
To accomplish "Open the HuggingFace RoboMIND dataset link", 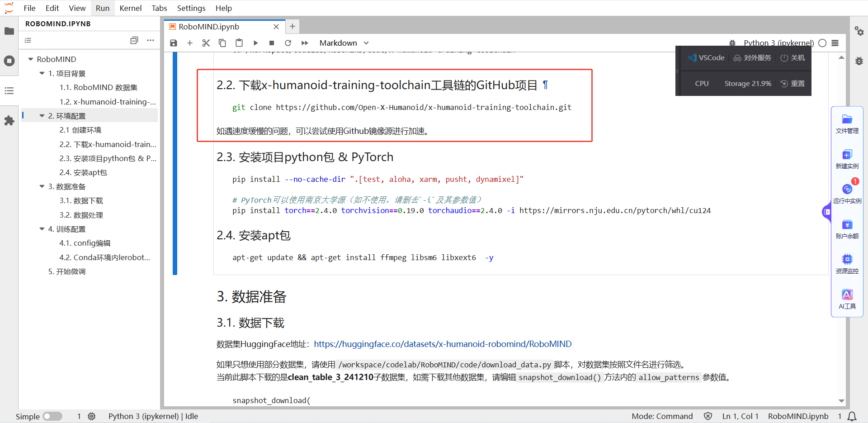I will point(443,344).
